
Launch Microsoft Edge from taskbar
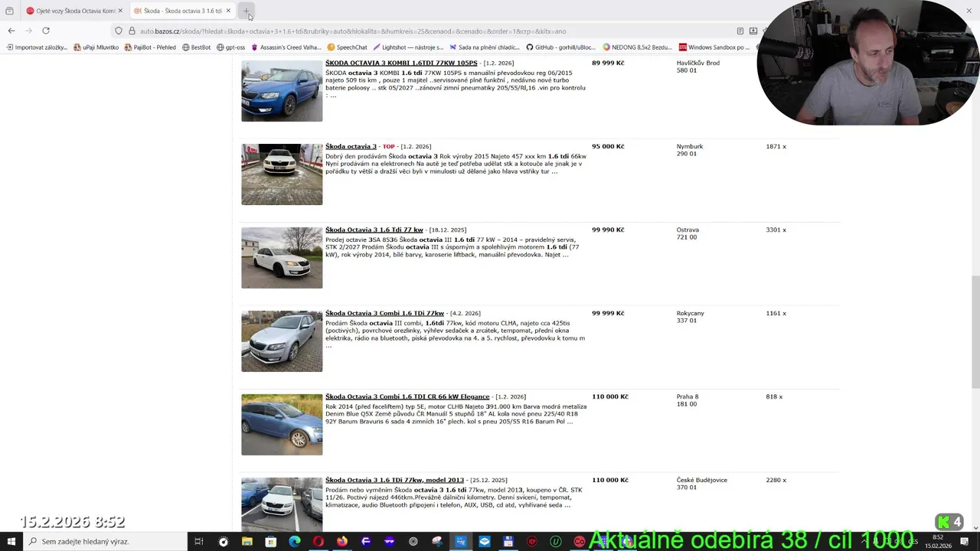coord(294,542)
